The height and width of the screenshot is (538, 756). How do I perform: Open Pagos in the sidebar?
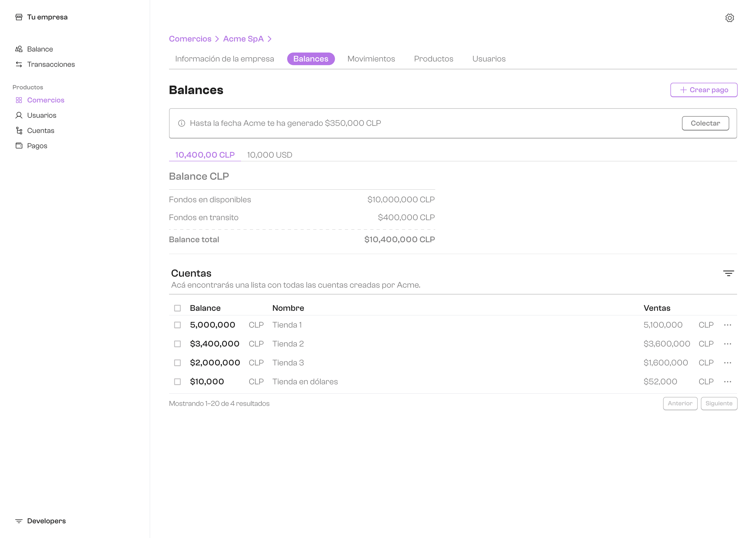[x=37, y=146]
